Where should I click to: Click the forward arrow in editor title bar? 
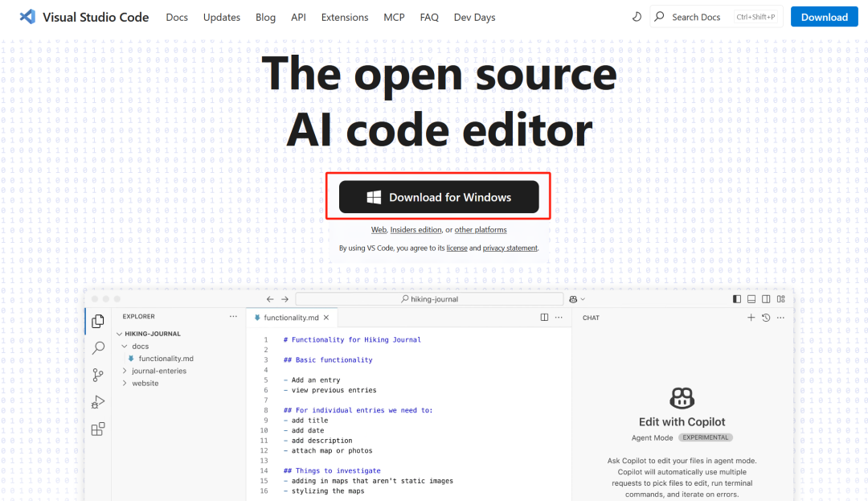[x=285, y=299]
